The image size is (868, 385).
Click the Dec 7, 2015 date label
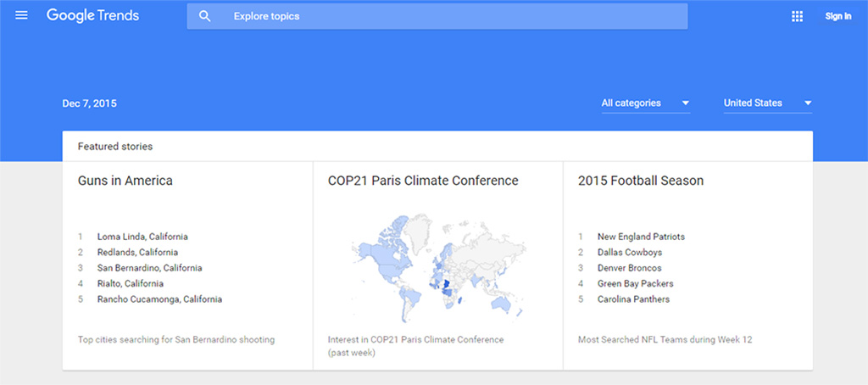click(x=89, y=103)
